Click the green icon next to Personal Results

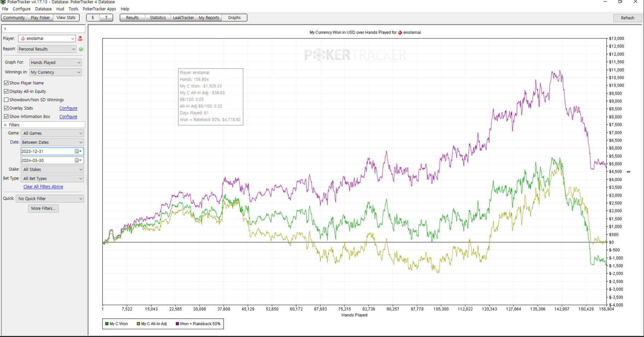(x=81, y=49)
